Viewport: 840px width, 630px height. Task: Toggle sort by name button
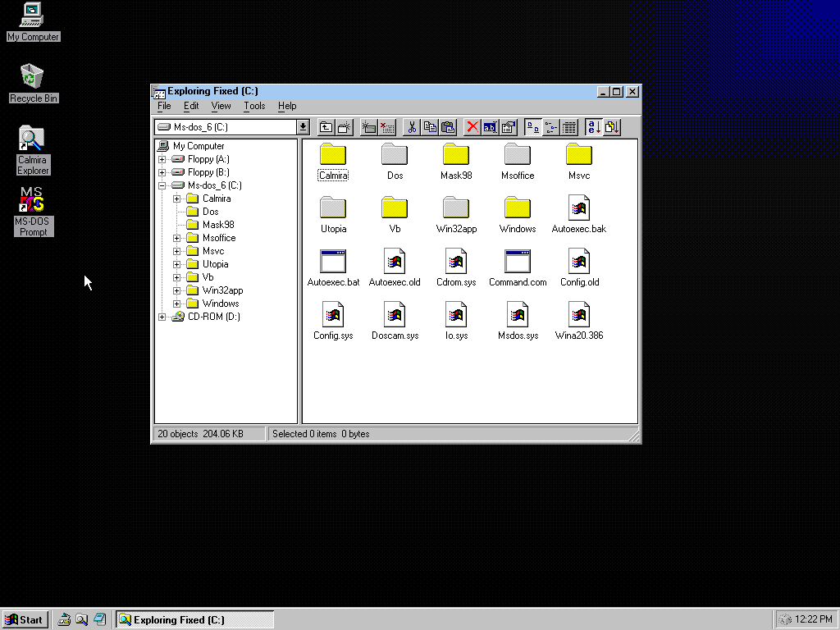594,127
